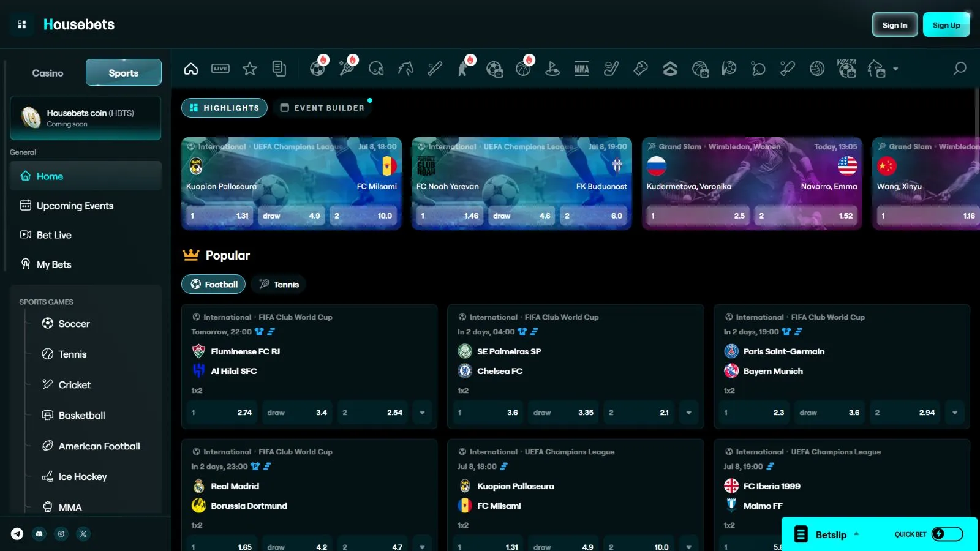Open the LIVE events icon
Image resolution: width=980 pixels, height=551 pixels.
pyautogui.click(x=221, y=69)
